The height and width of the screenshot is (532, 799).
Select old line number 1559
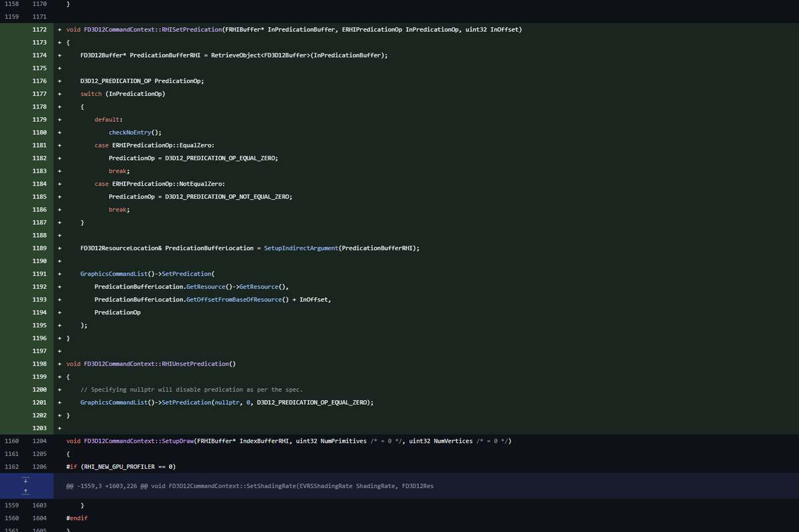click(12, 505)
